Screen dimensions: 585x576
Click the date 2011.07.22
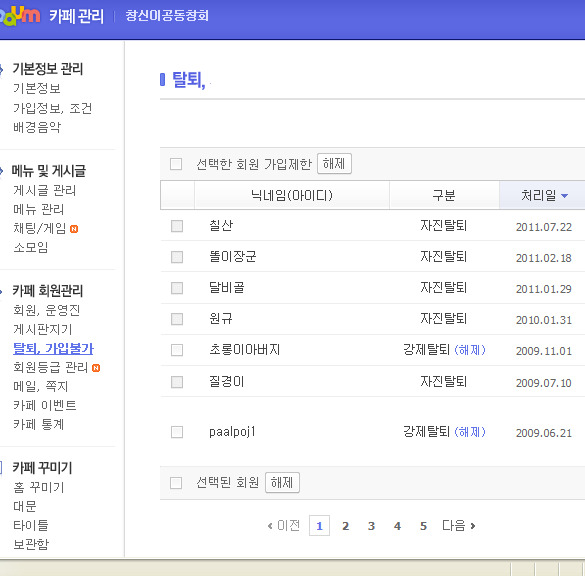[x=544, y=227]
